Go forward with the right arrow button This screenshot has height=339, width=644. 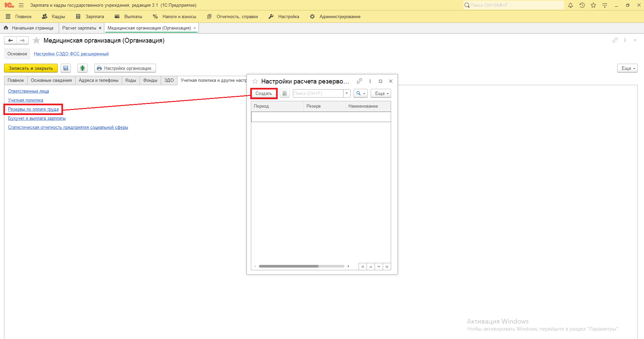22,41
